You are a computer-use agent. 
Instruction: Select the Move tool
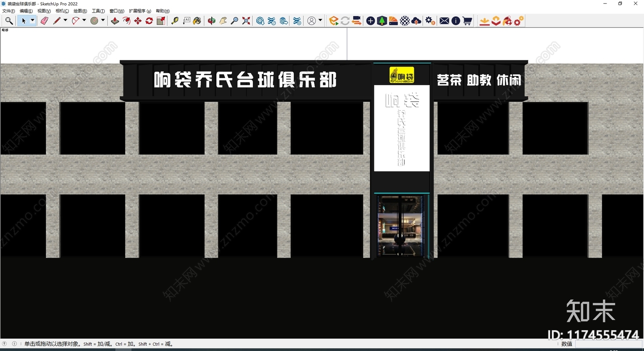tap(138, 21)
